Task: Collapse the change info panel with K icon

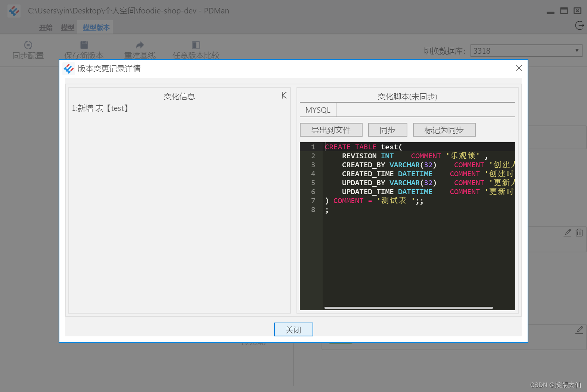Action: (x=284, y=95)
